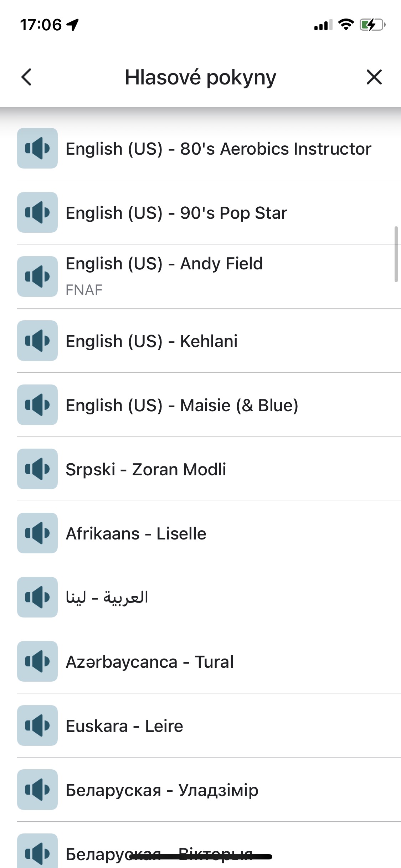The image size is (401, 868).
Task: Go back using the left chevron
Action: tap(27, 77)
